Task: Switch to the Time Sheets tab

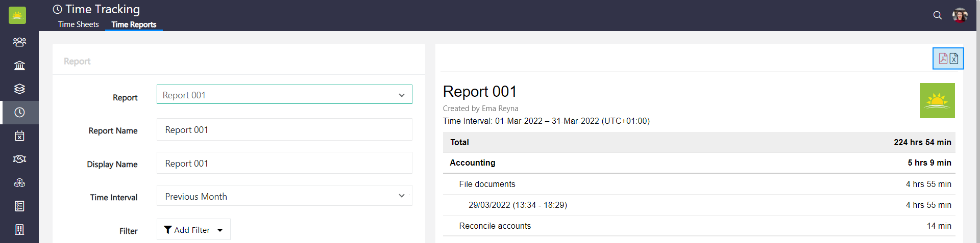Action: coord(78,24)
